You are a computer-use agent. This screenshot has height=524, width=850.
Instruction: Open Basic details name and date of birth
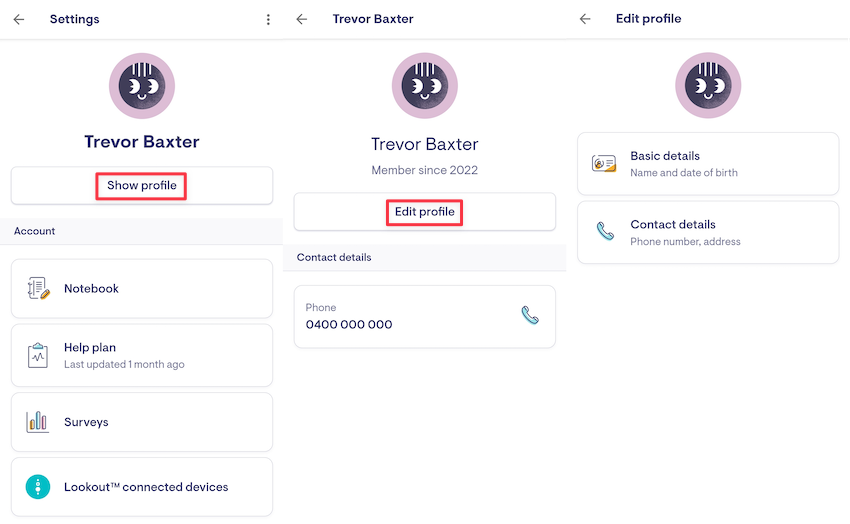[708, 164]
